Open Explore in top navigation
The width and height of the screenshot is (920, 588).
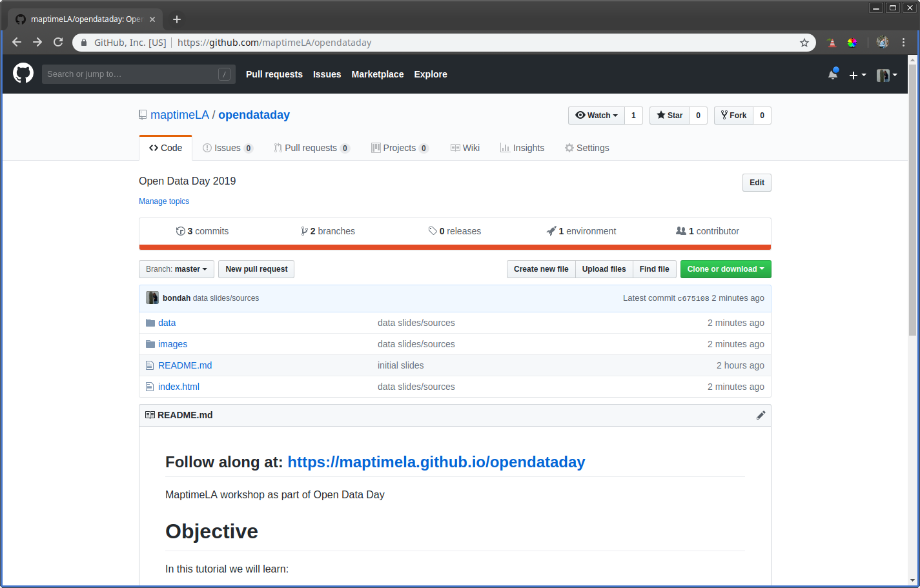431,74
